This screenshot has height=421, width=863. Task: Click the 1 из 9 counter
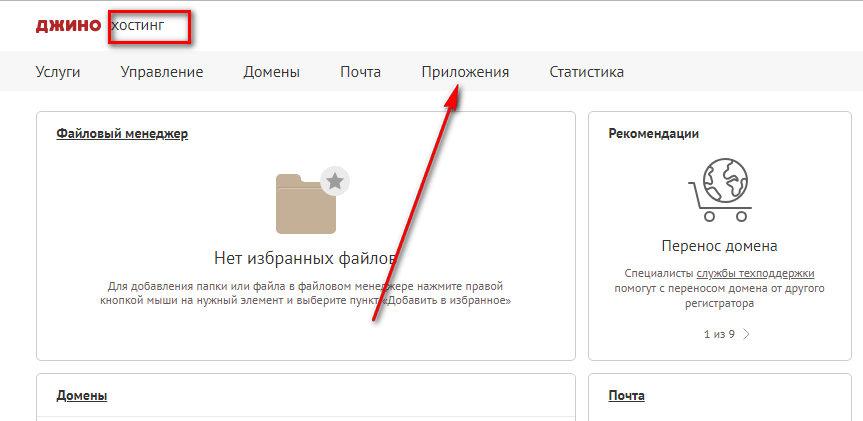(719, 334)
